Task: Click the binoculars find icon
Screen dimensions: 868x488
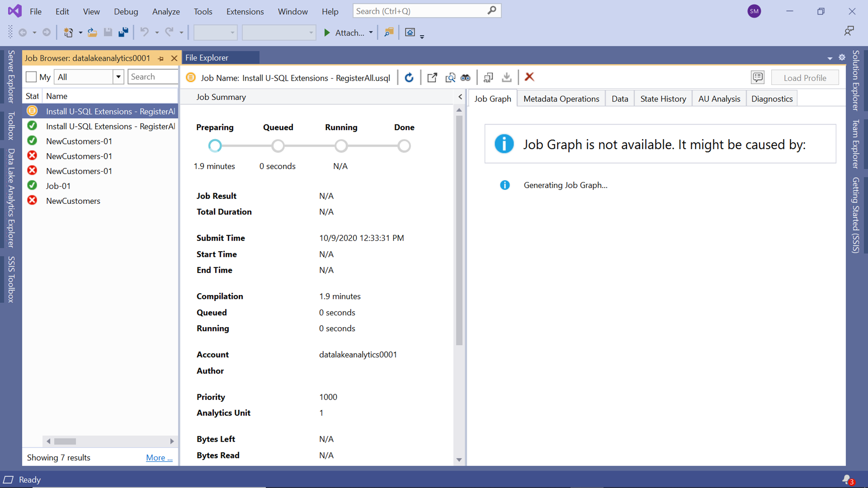Action: click(465, 78)
